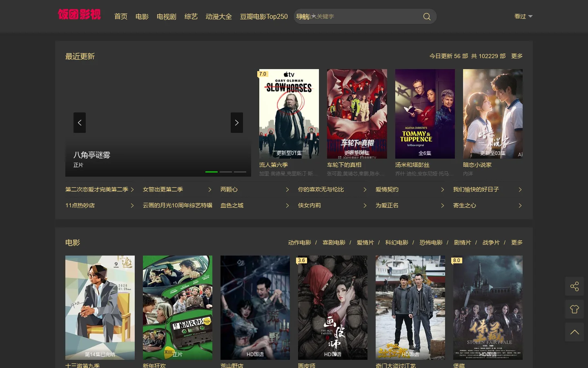Viewport: 588px width, 368px height.
Task: Click arrow next to 11点热吵店
Action: tap(132, 206)
